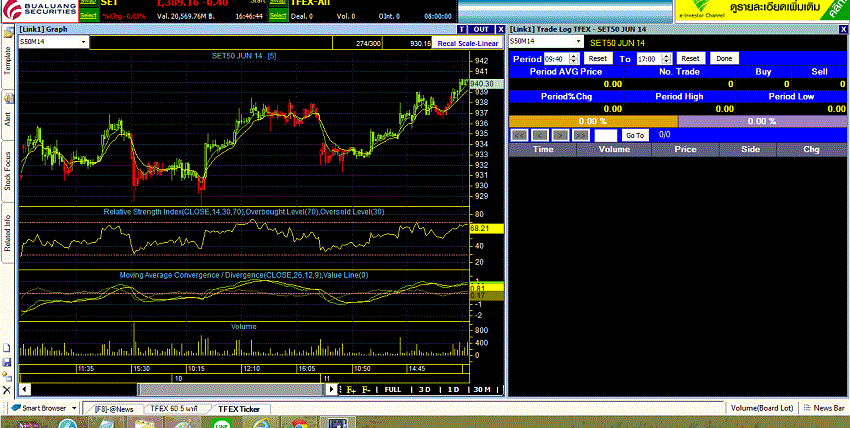Click the OUT button in Graph header

[481, 29]
